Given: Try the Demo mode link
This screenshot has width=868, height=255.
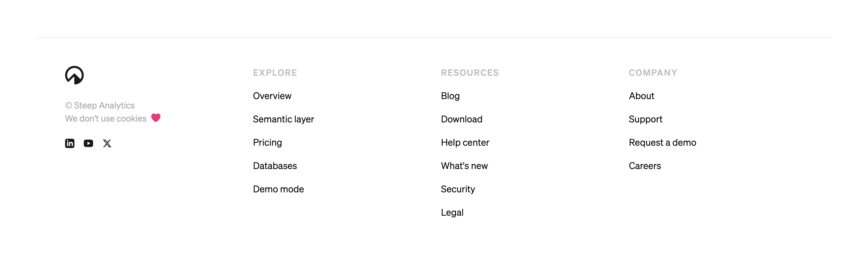Looking at the screenshot, I should coord(278,189).
